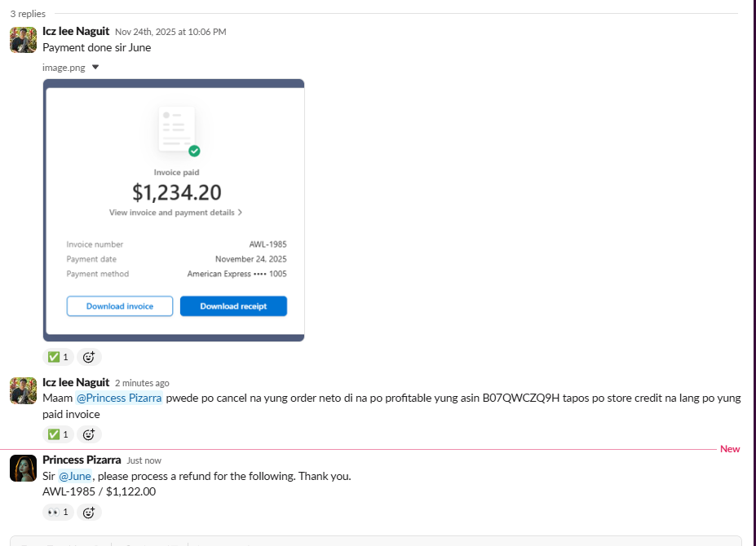This screenshot has height=546, width=756.
Task: Click the '2 minutes ago' timestamp
Action: 142,383
